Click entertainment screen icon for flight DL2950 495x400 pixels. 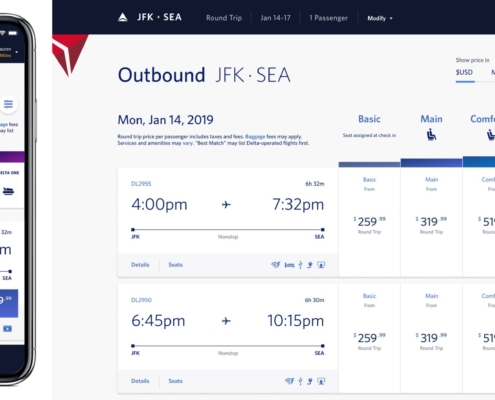point(321,381)
